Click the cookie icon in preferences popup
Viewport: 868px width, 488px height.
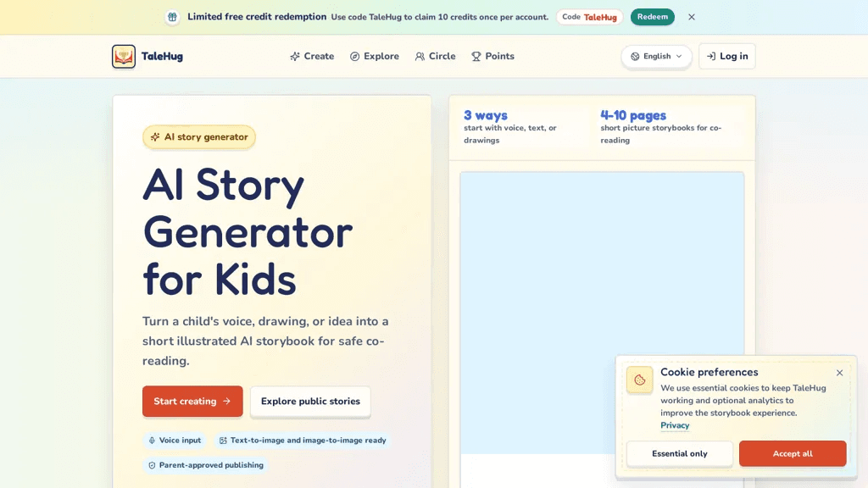(639, 380)
